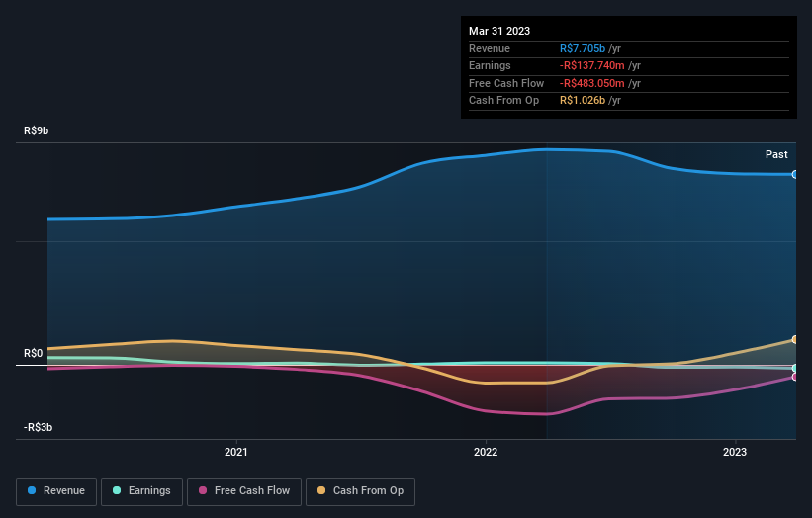Toggle the Cash From Op legend button
The image size is (812, 518).
[x=360, y=491]
